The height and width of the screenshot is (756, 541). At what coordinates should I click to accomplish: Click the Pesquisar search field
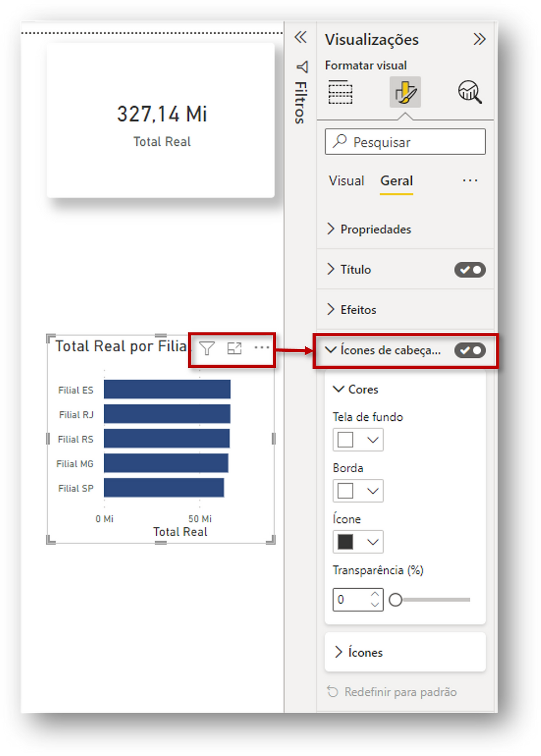pos(405,142)
